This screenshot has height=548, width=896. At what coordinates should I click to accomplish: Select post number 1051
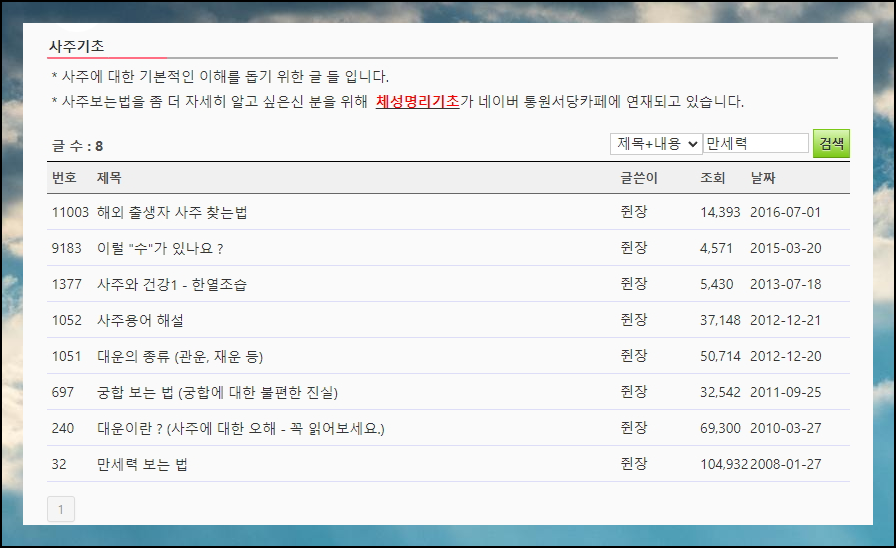point(67,357)
